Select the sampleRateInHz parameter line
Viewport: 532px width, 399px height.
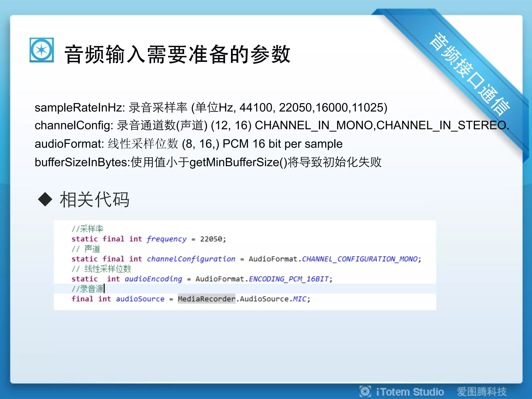pyautogui.click(x=211, y=107)
